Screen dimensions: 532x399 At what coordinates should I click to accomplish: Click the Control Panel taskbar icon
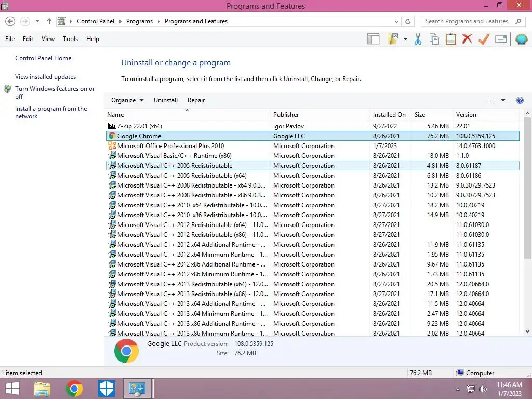point(137,389)
